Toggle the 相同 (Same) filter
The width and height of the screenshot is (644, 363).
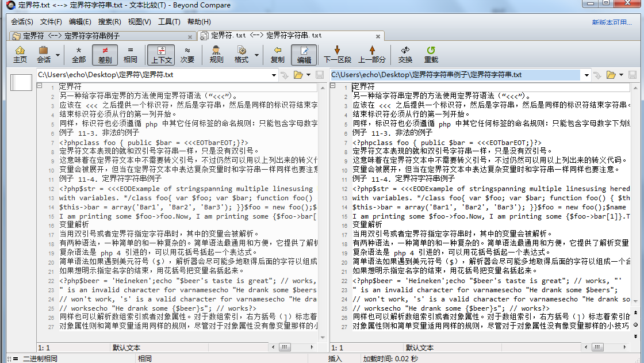pos(131,54)
